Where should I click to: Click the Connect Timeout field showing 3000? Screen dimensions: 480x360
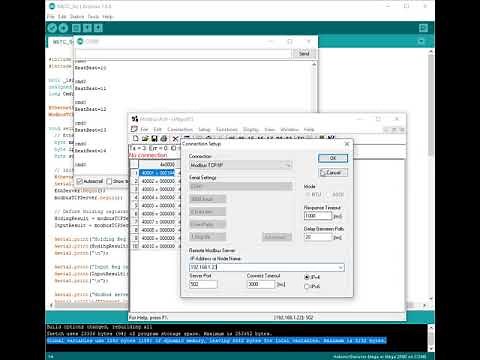click(261, 284)
